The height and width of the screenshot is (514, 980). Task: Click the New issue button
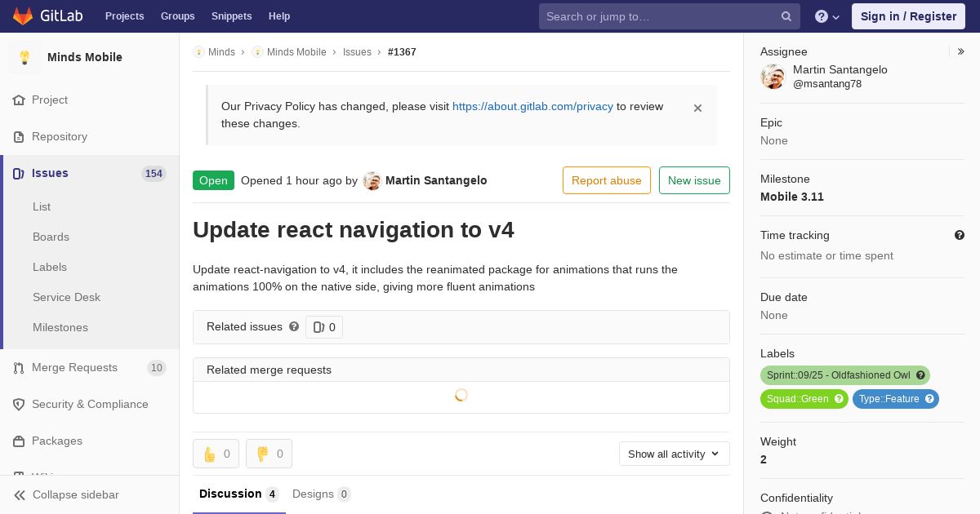[x=694, y=180]
